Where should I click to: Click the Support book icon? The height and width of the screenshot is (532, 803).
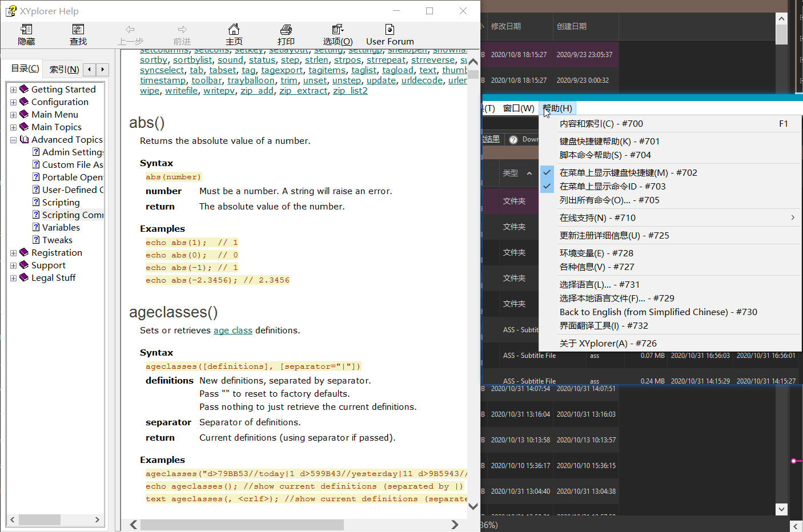click(x=24, y=265)
